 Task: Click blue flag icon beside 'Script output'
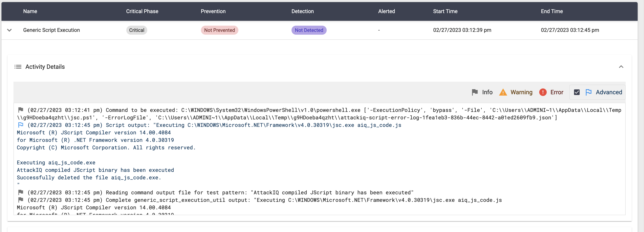coord(21,125)
